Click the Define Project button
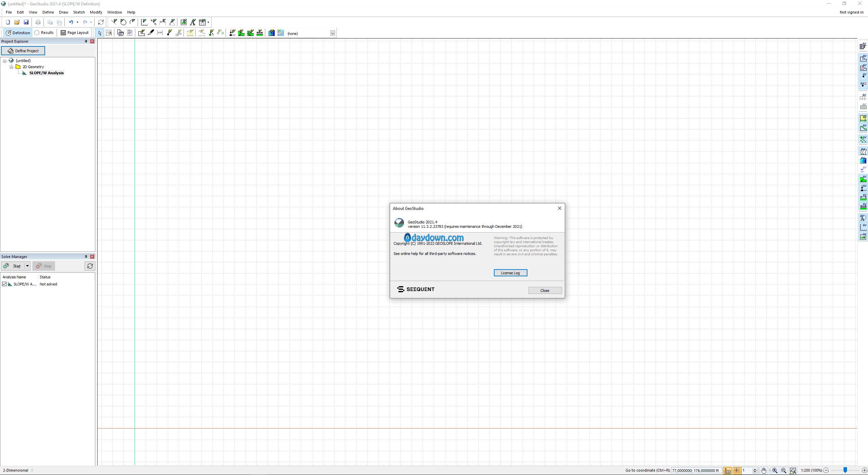 click(x=23, y=51)
